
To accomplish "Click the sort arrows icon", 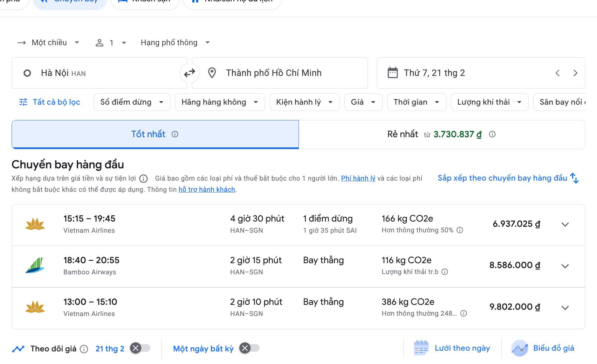I will pos(574,178).
